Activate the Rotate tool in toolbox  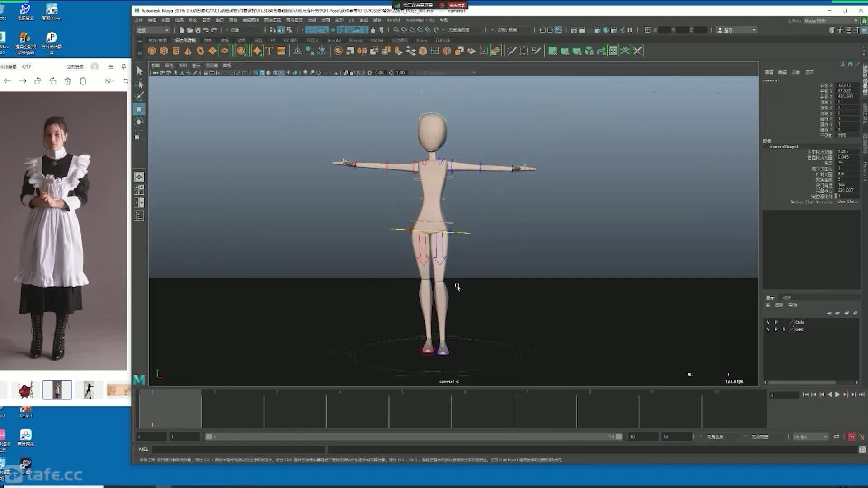pos(139,122)
